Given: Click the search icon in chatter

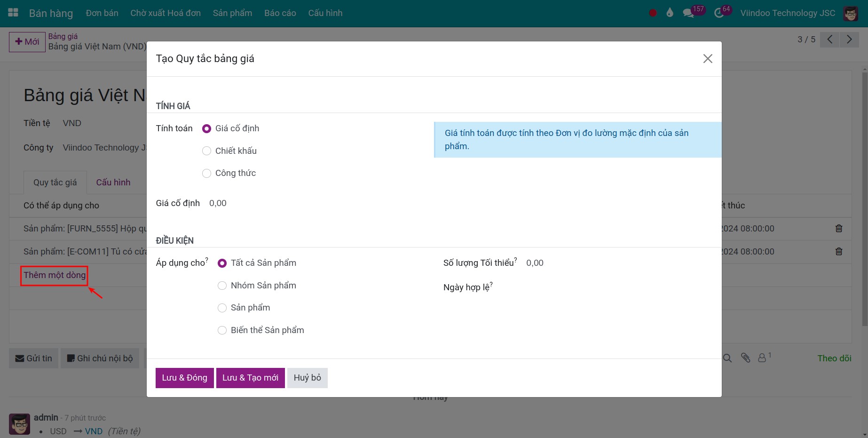Looking at the screenshot, I should click(727, 358).
